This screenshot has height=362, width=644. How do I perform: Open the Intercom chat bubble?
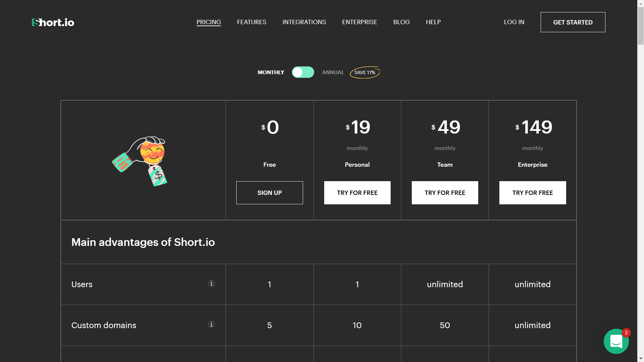point(616,341)
